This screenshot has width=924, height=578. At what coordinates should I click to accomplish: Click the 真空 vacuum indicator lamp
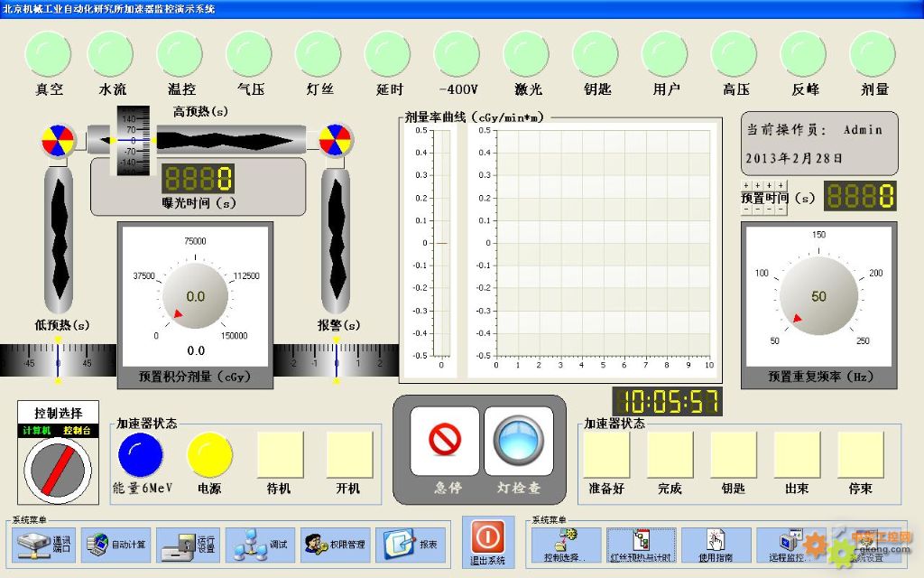coord(49,54)
